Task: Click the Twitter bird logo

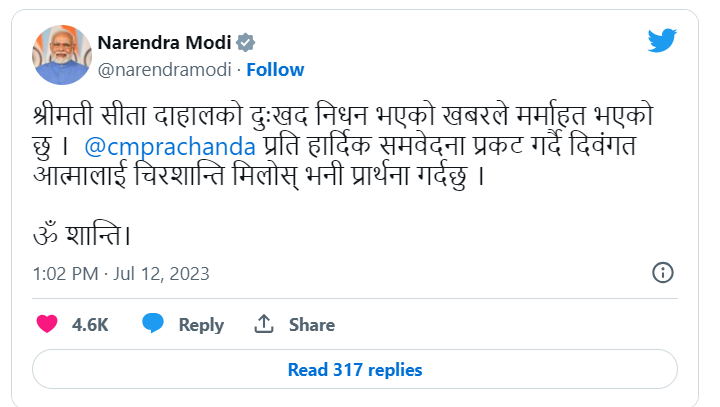Action: [x=662, y=41]
